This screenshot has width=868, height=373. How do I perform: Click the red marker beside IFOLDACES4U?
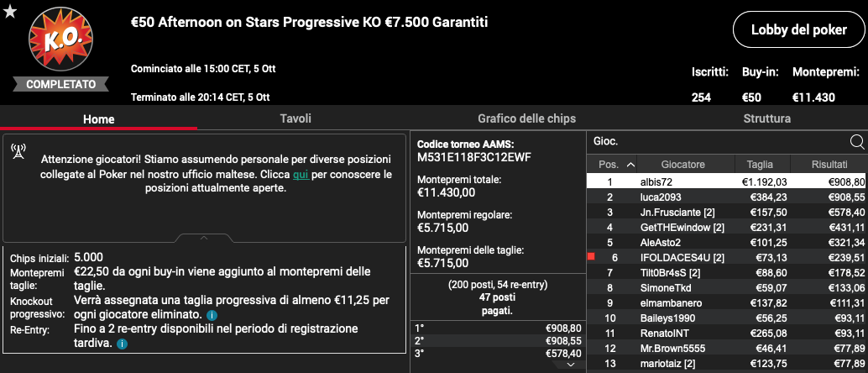591,256
